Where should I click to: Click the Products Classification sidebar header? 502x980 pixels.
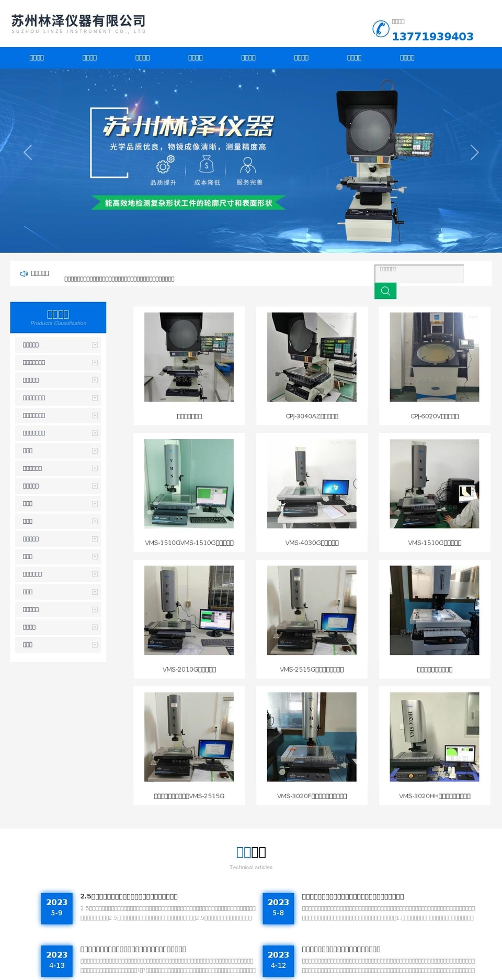pos(58,317)
